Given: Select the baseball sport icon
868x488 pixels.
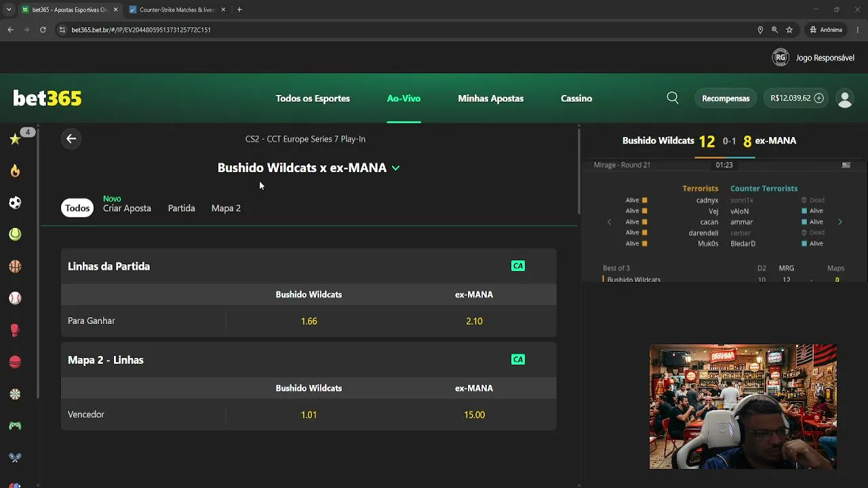Looking at the screenshot, I should coord(15,298).
